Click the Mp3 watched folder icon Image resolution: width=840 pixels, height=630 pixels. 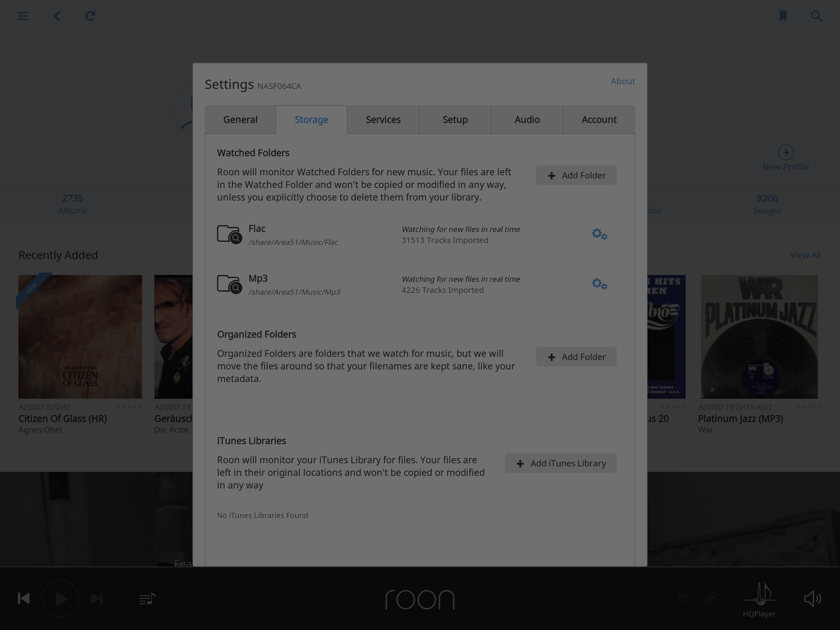pyautogui.click(x=229, y=284)
